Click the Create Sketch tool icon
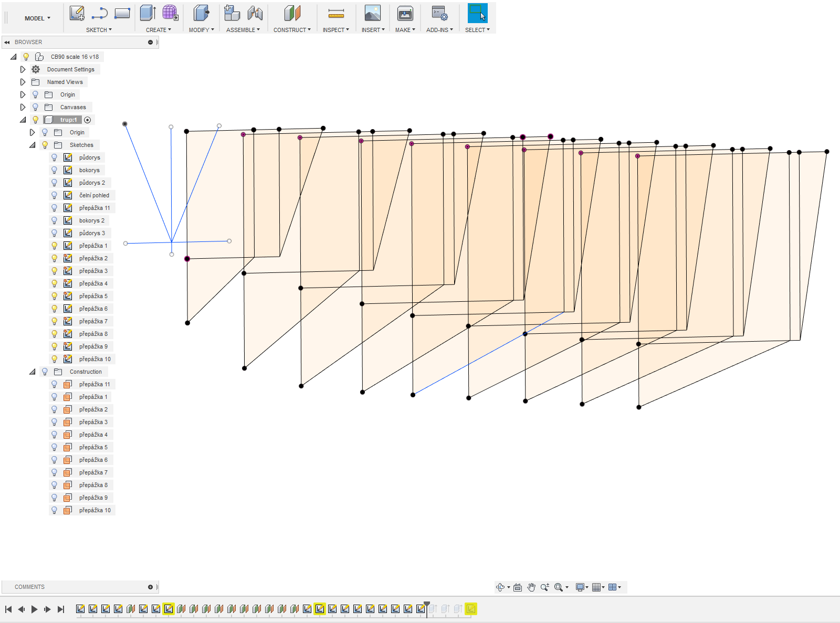The image size is (840, 623). pos(77,14)
